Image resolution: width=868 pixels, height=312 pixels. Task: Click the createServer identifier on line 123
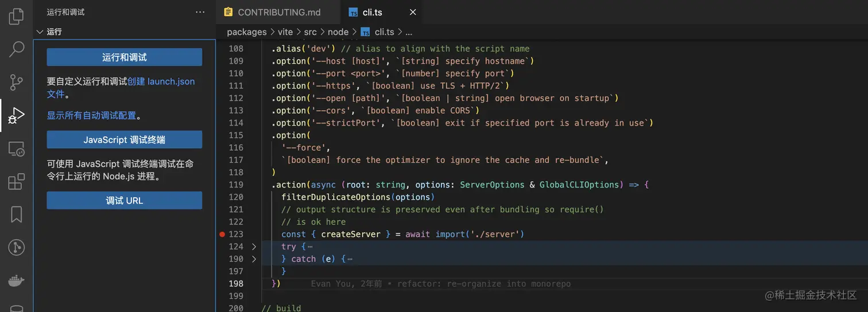click(351, 234)
